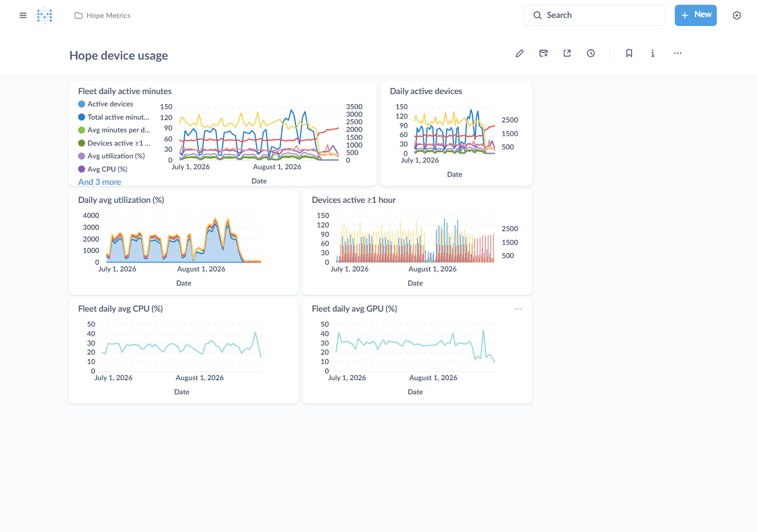Open Devices active ≥1 hour card title
Image resolution: width=757 pixels, height=532 pixels.
353,200
